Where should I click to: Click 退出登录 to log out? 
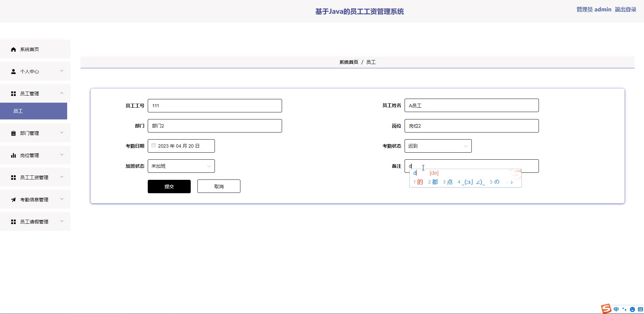[x=626, y=9]
